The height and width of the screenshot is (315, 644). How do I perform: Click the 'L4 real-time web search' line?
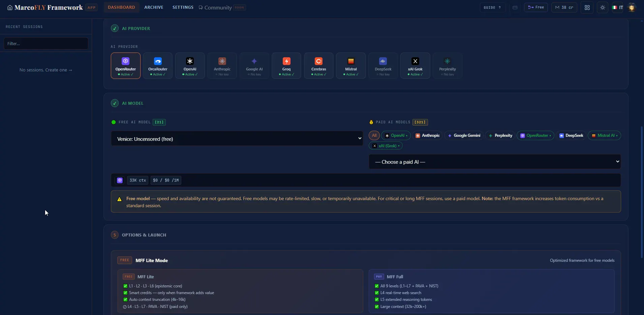pyautogui.click(x=401, y=293)
